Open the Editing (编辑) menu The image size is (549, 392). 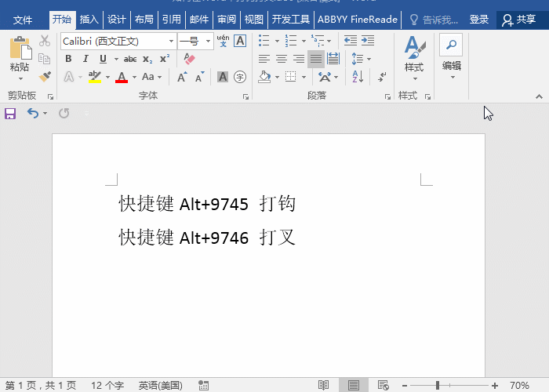click(x=451, y=56)
